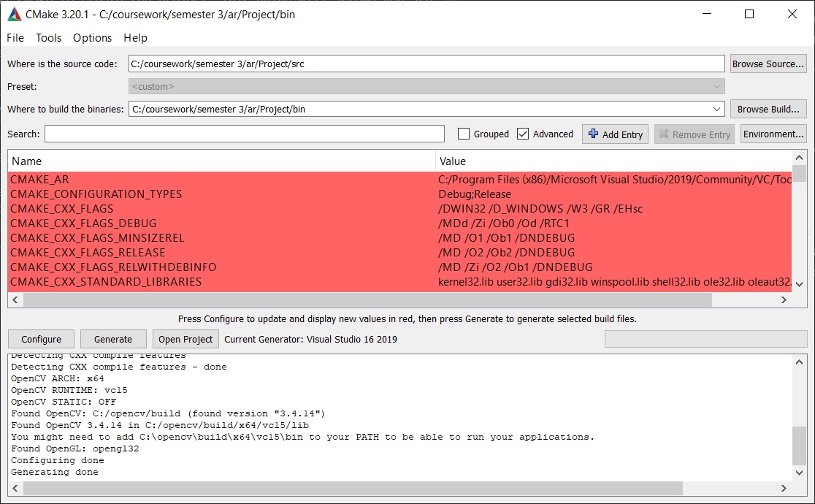
Task: Click the 'Found OpenGL: opengl32' log line
Action: (74, 448)
